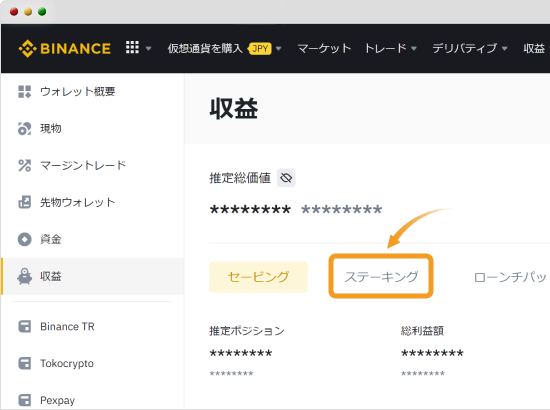This screenshot has height=410, width=550.
Task: Click the ウォレット概要 sidebar icon
Action: (x=25, y=92)
